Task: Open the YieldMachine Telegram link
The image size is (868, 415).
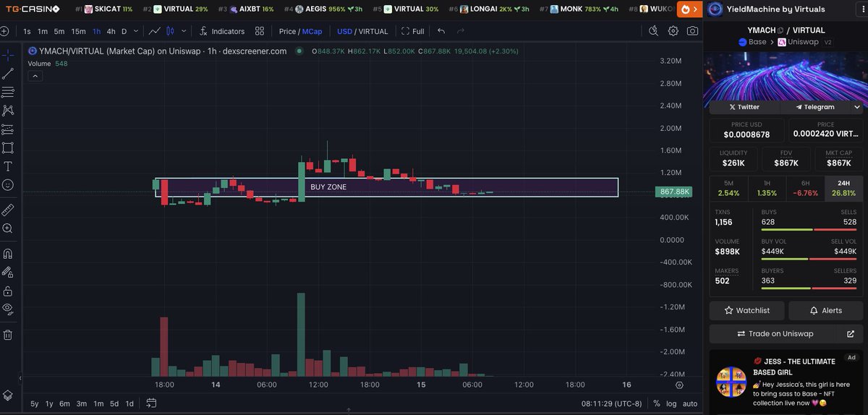Action: [815, 107]
